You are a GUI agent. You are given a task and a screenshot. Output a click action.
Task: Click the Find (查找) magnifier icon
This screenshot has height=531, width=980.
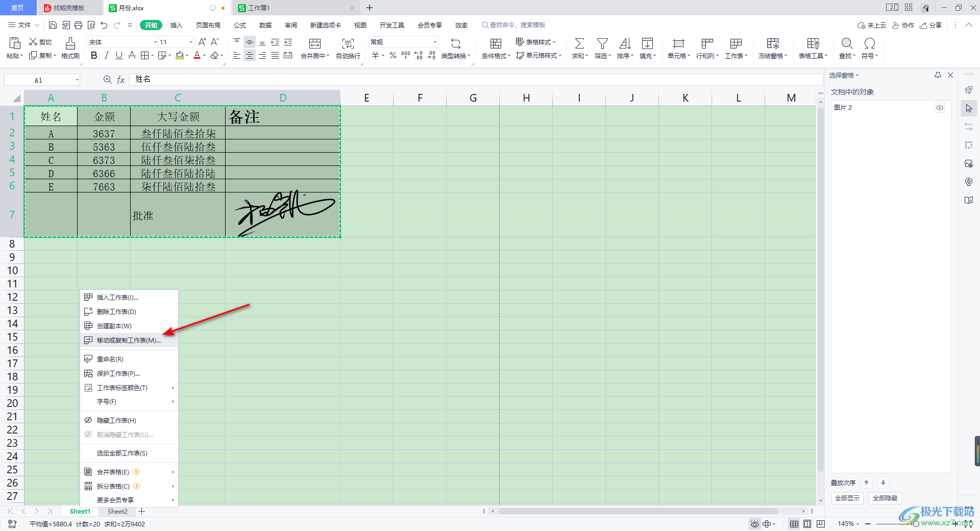click(847, 44)
